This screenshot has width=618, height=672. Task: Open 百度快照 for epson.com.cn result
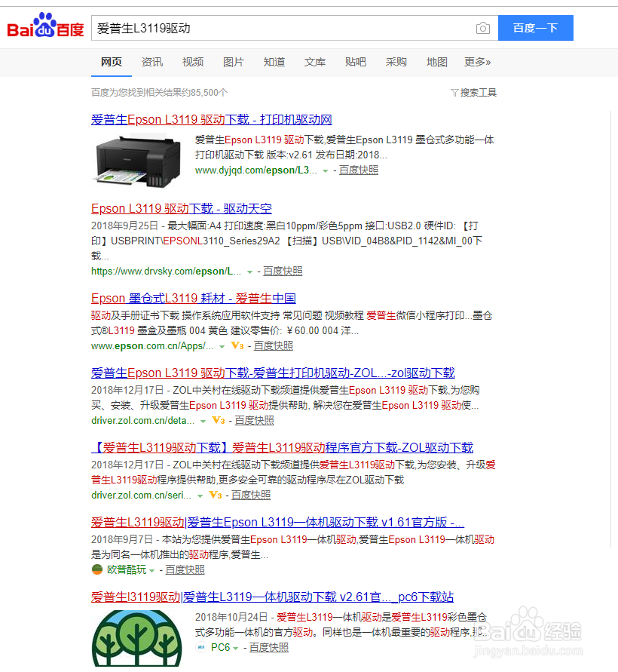coord(274,346)
